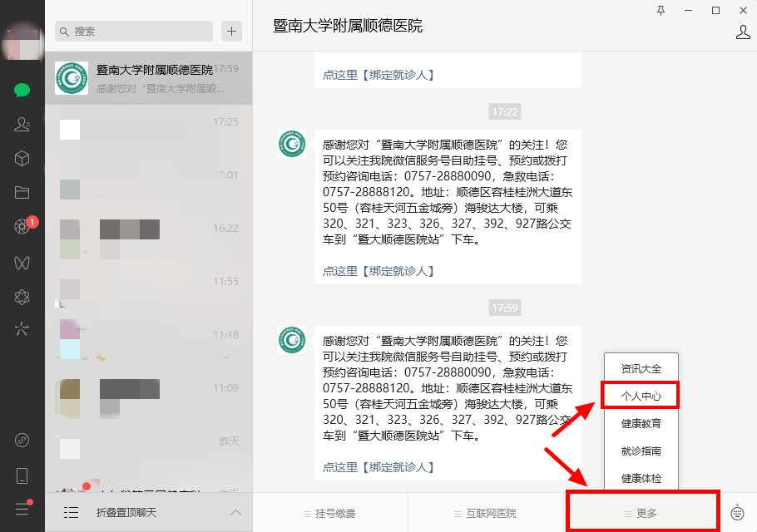Click the 折叠置顶聊天 list icon
This screenshot has height=532, width=757.
[x=71, y=512]
